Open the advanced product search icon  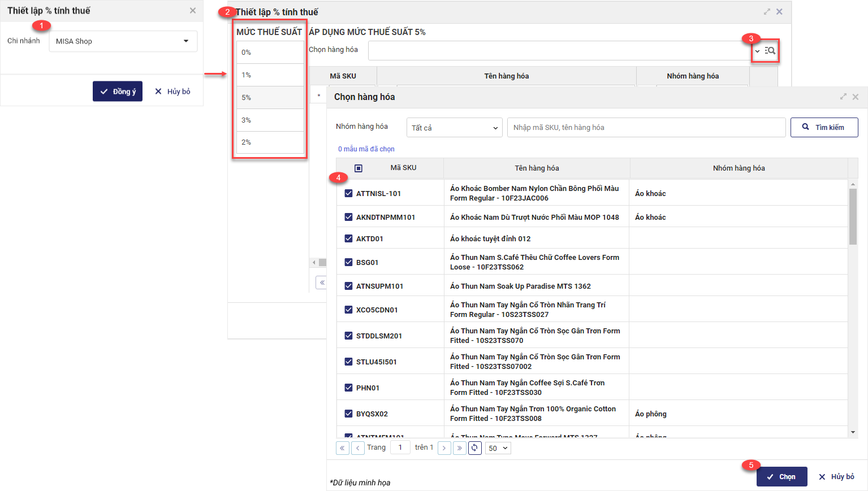click(x=770, y=51)
